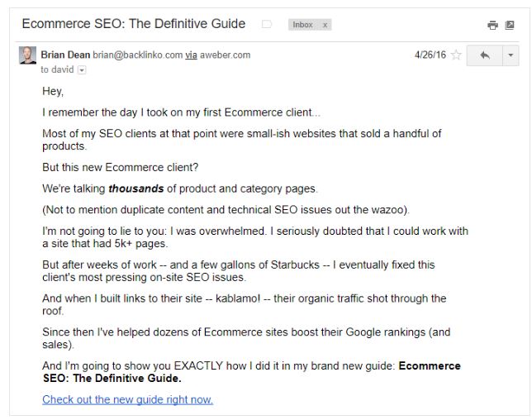
Task: Click the aweber.com sender domain
Action: (225, 55)
